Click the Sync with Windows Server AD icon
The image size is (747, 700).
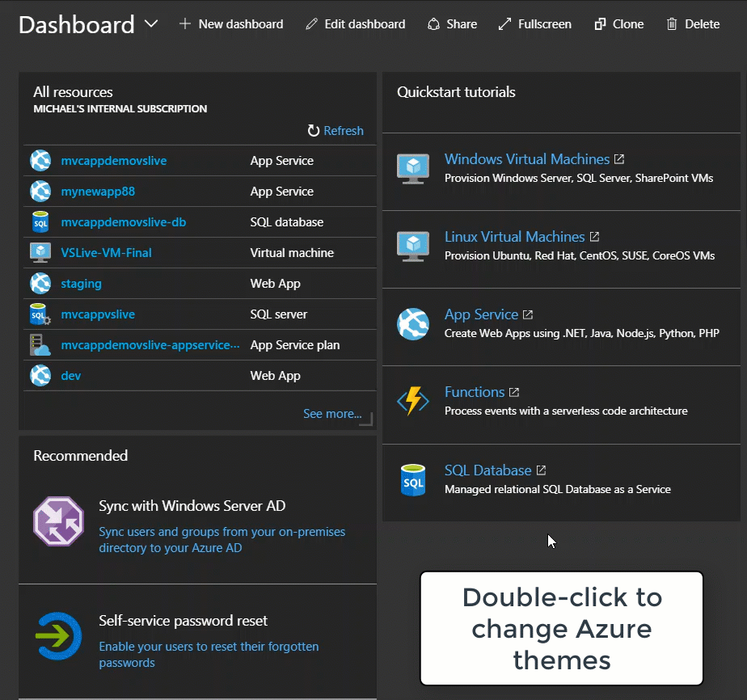click(58, 521)
